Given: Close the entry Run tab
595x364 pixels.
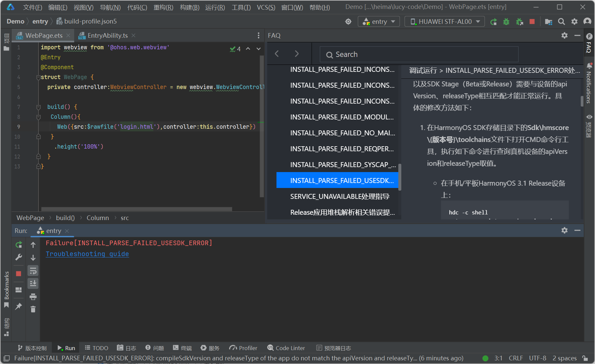Looking at the screenshot, I should [x=67, y=231].
